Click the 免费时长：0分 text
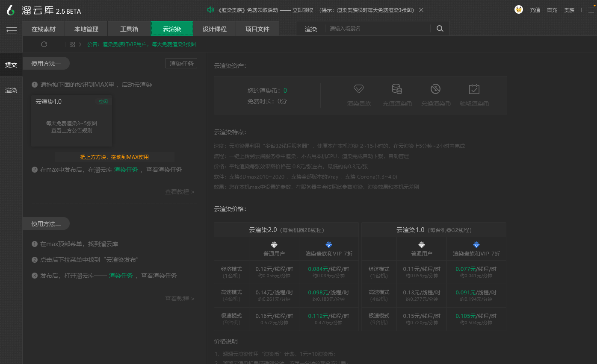This screenshot has height=364, width=597. click(x=267, y=102)
